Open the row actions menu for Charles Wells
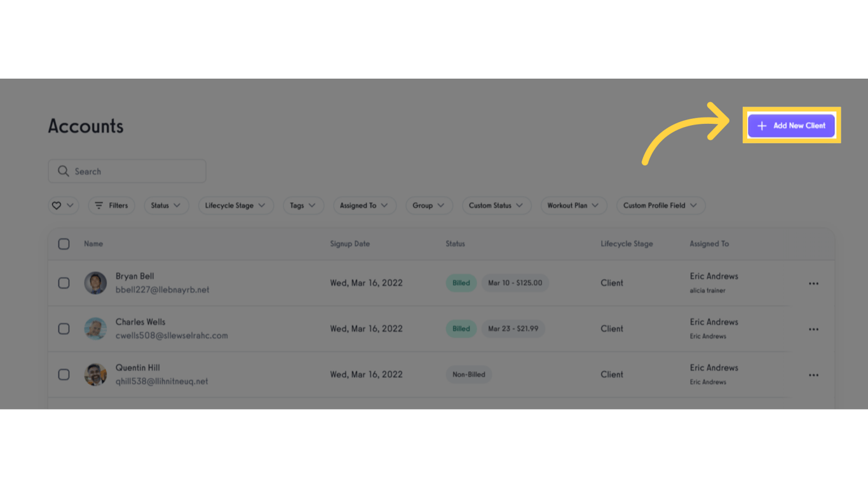Image resolution: width=868 pixels, height=488 pixels. [x=813, y=329]
